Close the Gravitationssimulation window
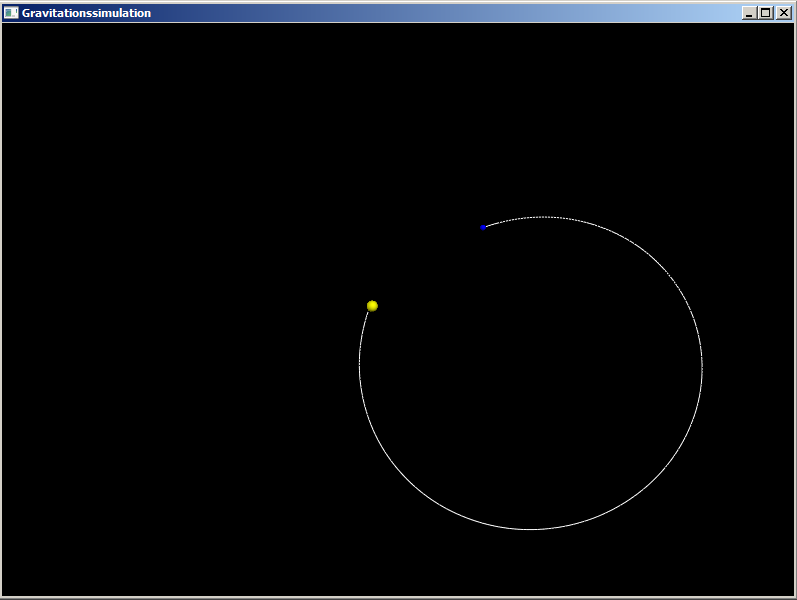This screenshot has width=797, height=600. pyautogui.click(x=784, y=13)
